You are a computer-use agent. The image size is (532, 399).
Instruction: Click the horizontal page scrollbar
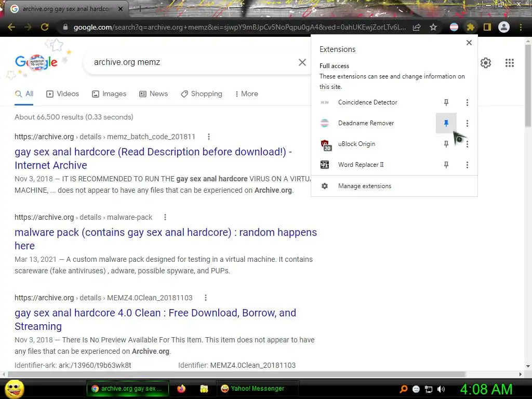pos(236,374)
